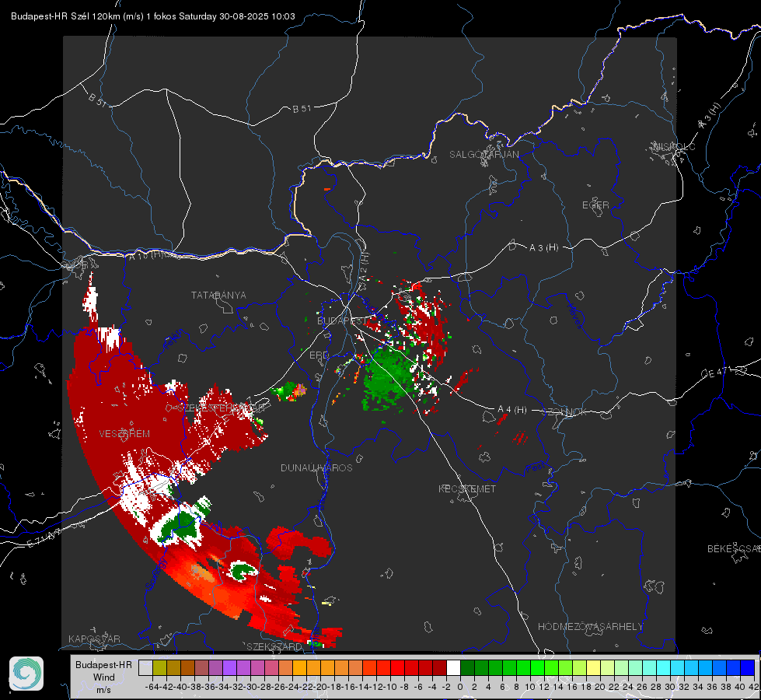This screenshot has height=700, width=761.
Task: Click the HÓDMEZŐVÁSÁRHELY city label
Action: (590, 627)
